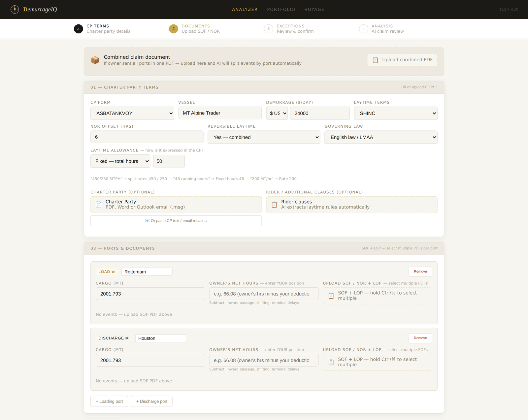The width and height of the screenshot is (528, 420).
Task: Click the clipboard icon in Rider clauses upload
Action: (x=274, y=205)
